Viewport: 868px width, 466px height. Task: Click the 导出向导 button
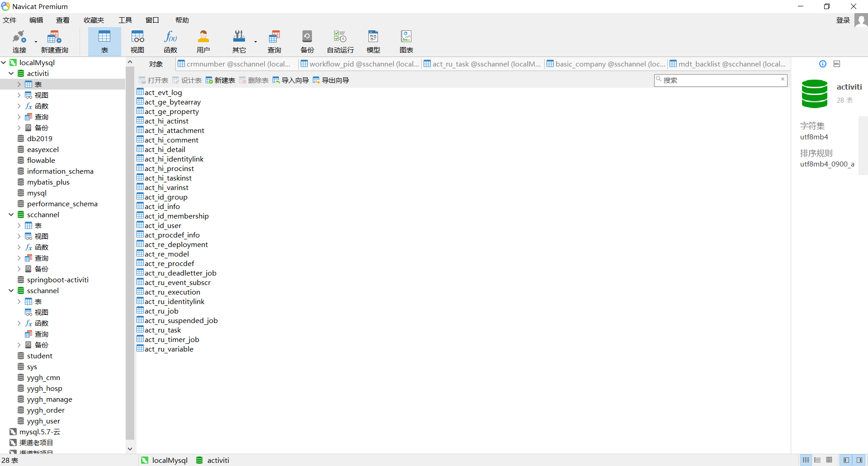point(331,80)
